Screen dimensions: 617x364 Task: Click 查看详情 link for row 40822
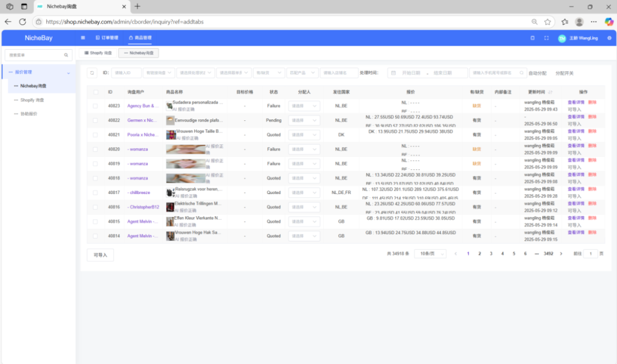point(575,117)
